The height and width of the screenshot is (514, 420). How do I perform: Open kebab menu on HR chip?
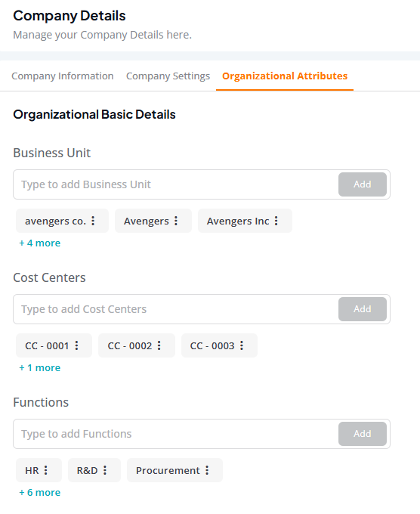(x=45, y=470)
